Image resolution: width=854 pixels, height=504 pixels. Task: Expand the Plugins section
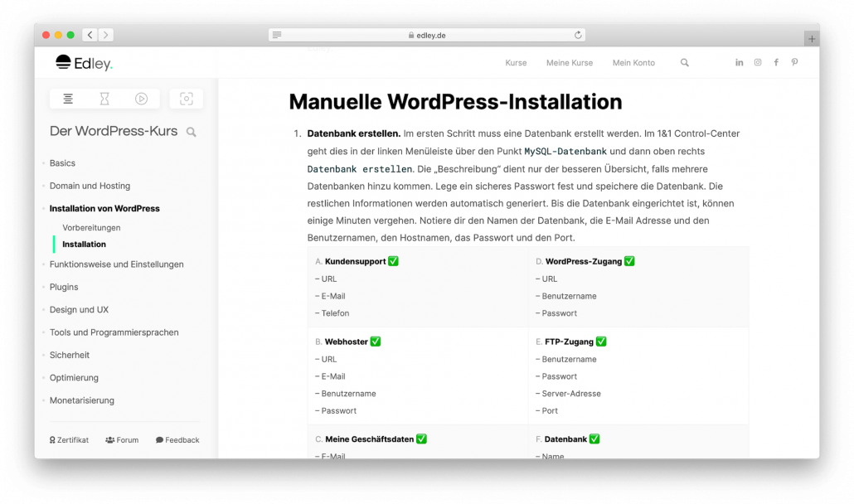(64, 286)
